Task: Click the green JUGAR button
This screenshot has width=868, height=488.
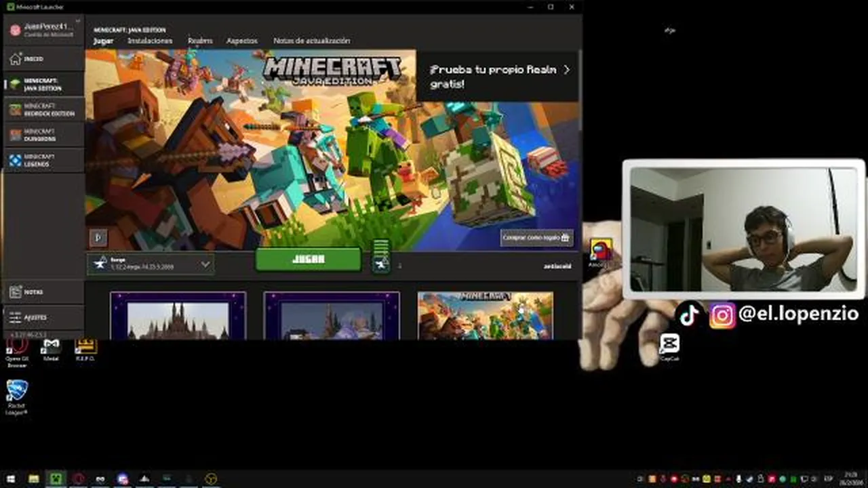Action: pos(308,260)
